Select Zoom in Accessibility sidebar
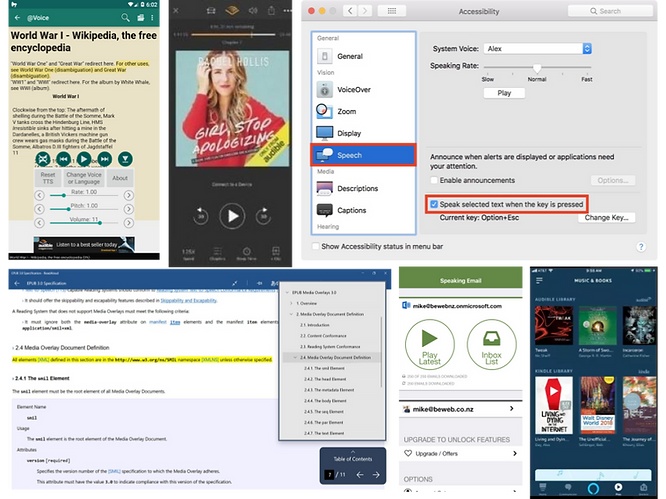The height and width of the screenshot is (499, 666). tap(364, 111)
